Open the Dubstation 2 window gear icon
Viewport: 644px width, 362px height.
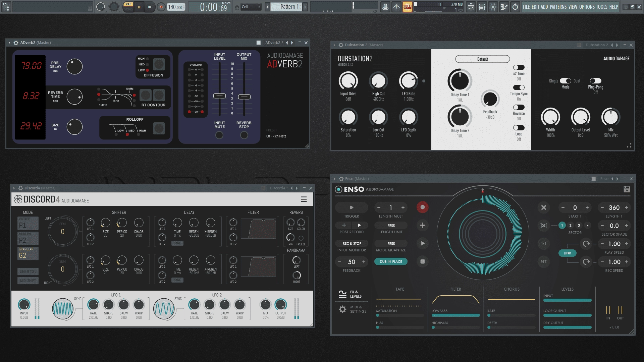pos(341,45)
